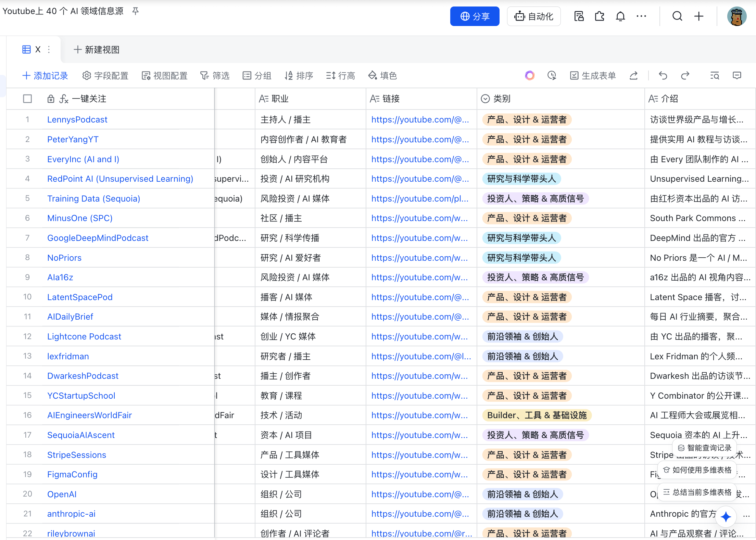This screenshot has height=540, width=756.
Task: Toggle the select-all checkbox in the header
Action: pyautogui.click(x=27, y=99)
